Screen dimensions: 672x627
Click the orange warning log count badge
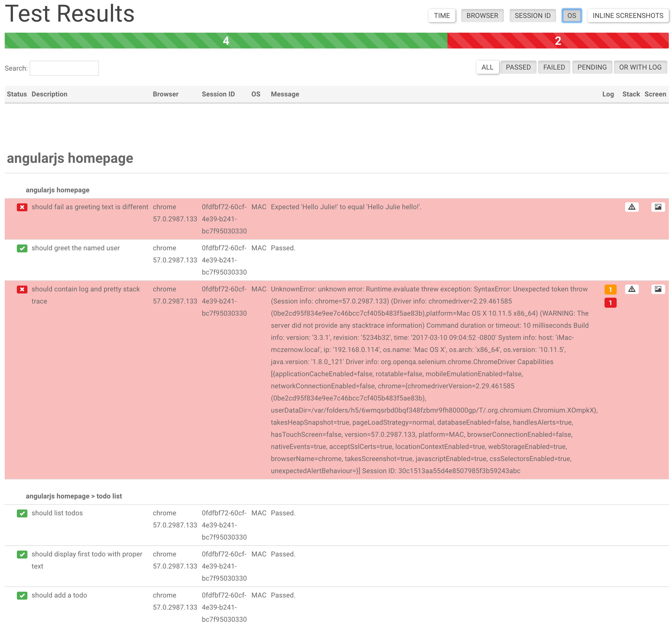click(x=610, y=289)
